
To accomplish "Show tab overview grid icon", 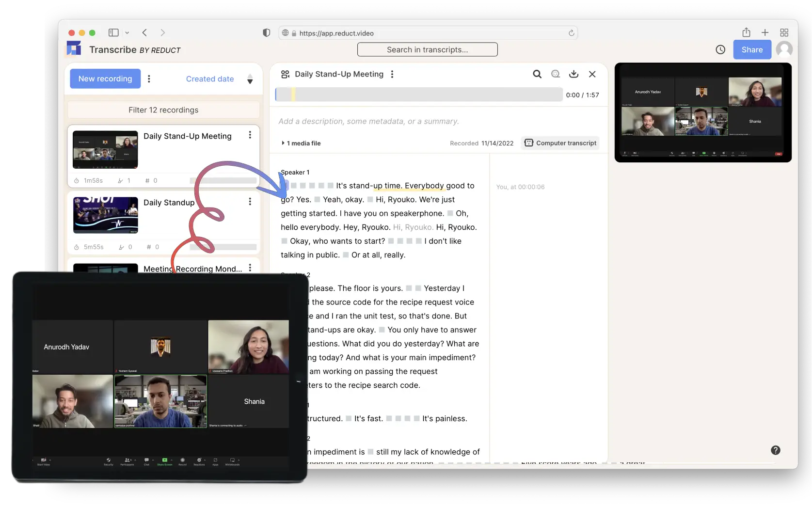I will pyautogui.click(x=784, y=32).
